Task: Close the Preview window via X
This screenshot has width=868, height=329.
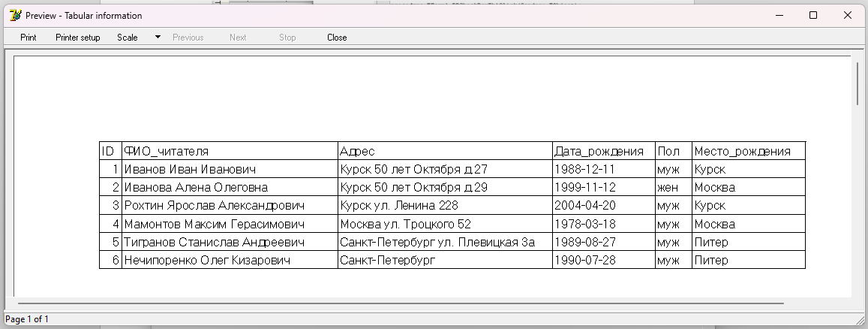Action: (x=848, y=16)
